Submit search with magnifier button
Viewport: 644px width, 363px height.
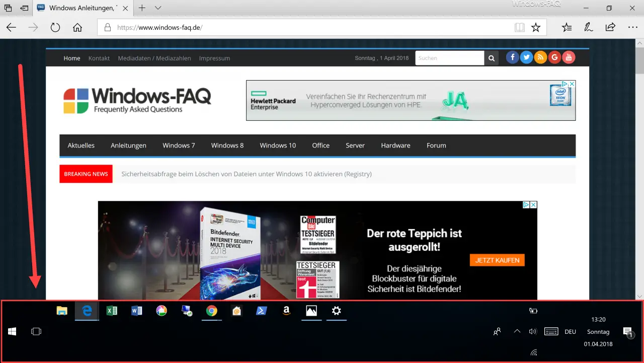pyautogui.click(x=492, y=58)
